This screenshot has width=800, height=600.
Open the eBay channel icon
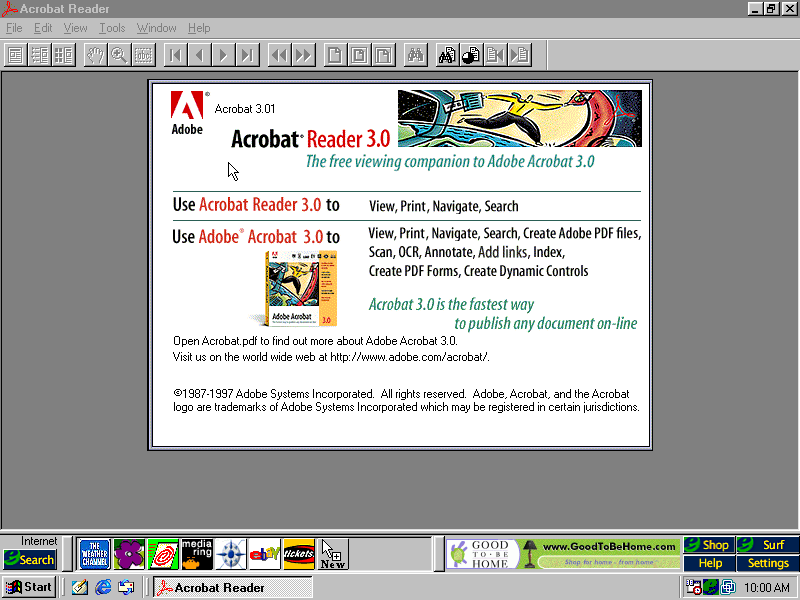(x=265, y=553)
